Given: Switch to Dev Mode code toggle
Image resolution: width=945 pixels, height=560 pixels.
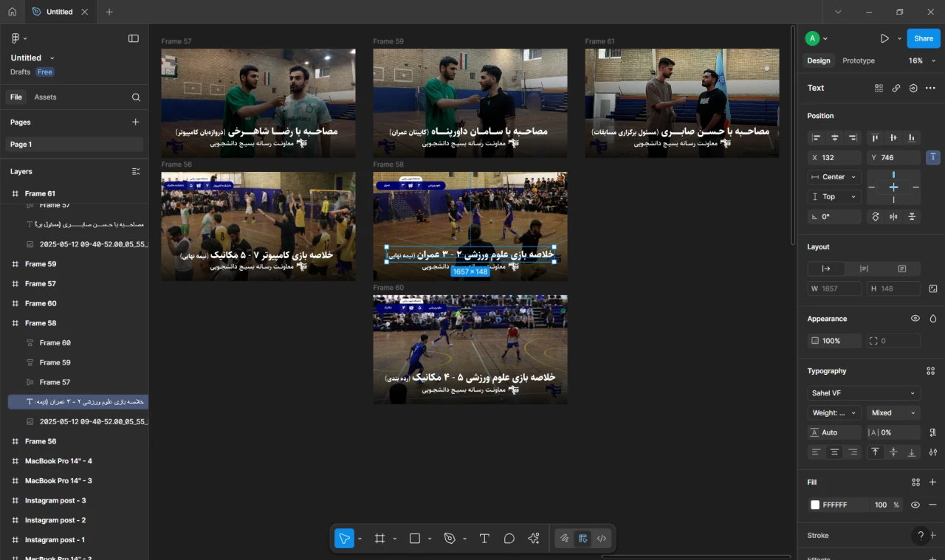Looking at the screenshot, I should 602,539.
